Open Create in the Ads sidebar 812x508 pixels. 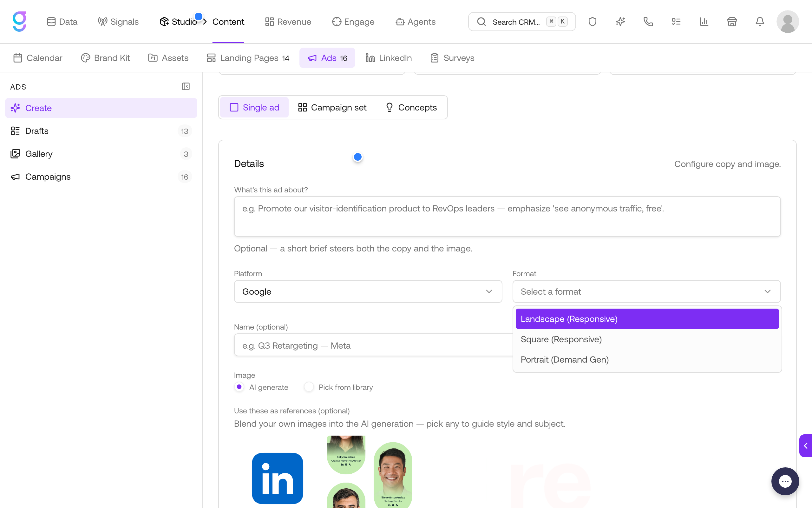click(101, 108)
